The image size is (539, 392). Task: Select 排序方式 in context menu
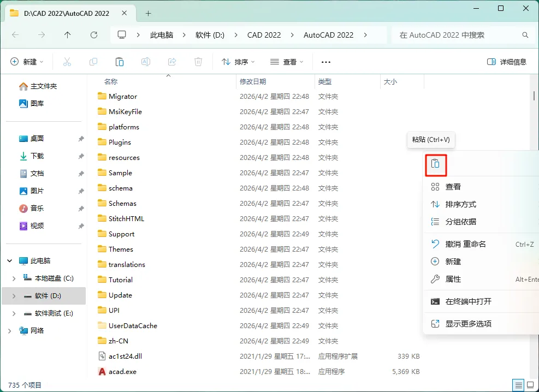(481, 204)
